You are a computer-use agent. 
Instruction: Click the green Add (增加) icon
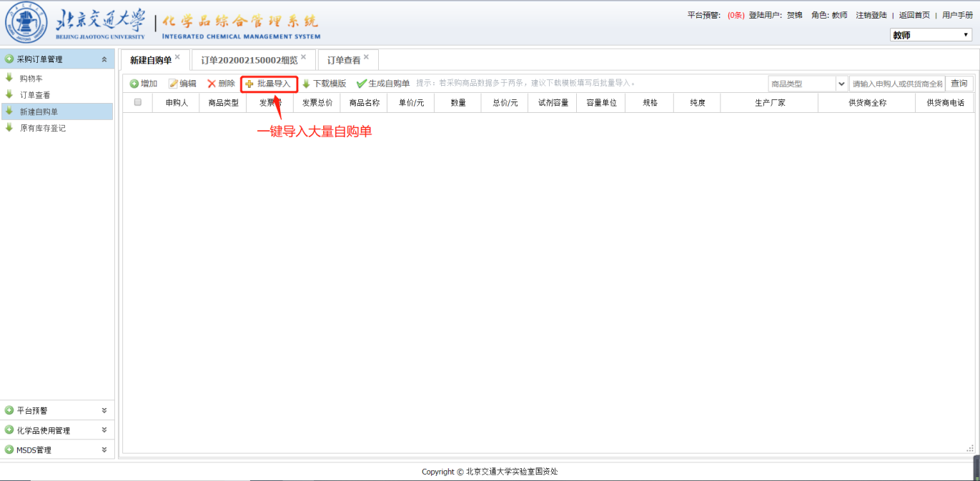coord(134,84)
